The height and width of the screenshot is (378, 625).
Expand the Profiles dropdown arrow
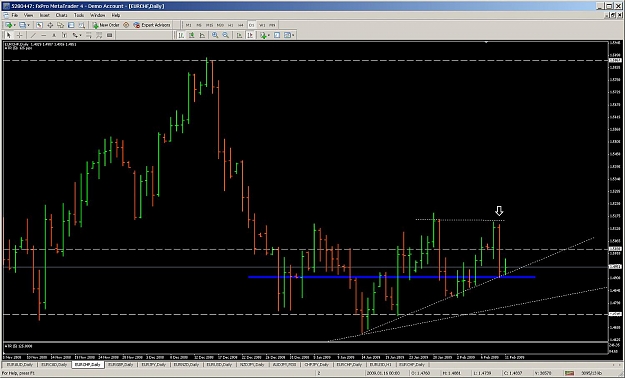pyautogui.click(x=28, y=25)
